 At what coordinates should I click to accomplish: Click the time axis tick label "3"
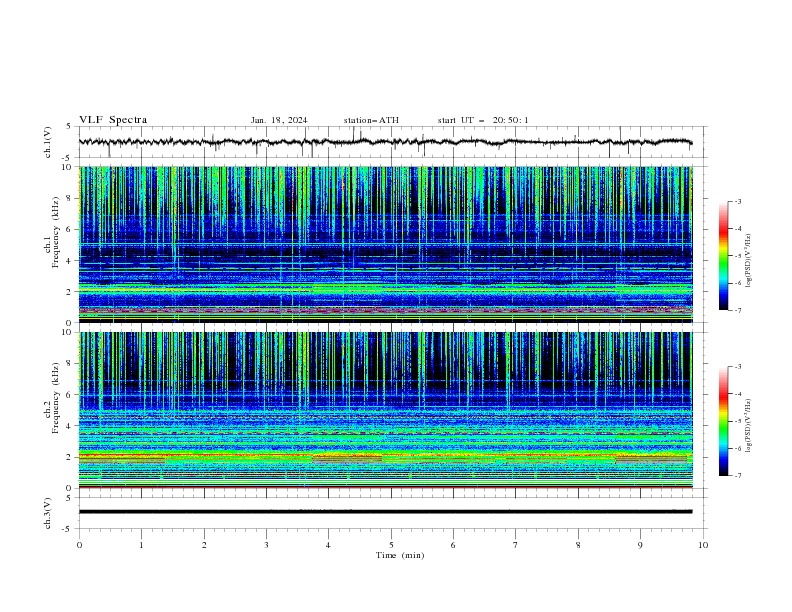point(266,545)
